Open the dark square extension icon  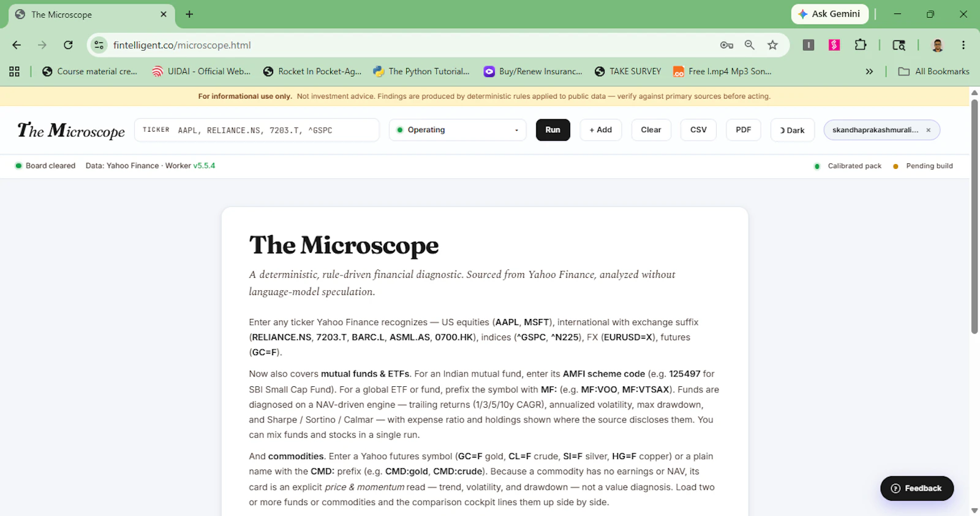coord(809,45)
